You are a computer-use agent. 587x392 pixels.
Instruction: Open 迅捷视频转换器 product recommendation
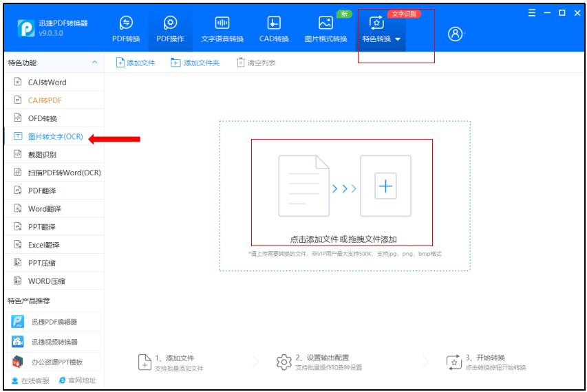click(x=54, y=342)
